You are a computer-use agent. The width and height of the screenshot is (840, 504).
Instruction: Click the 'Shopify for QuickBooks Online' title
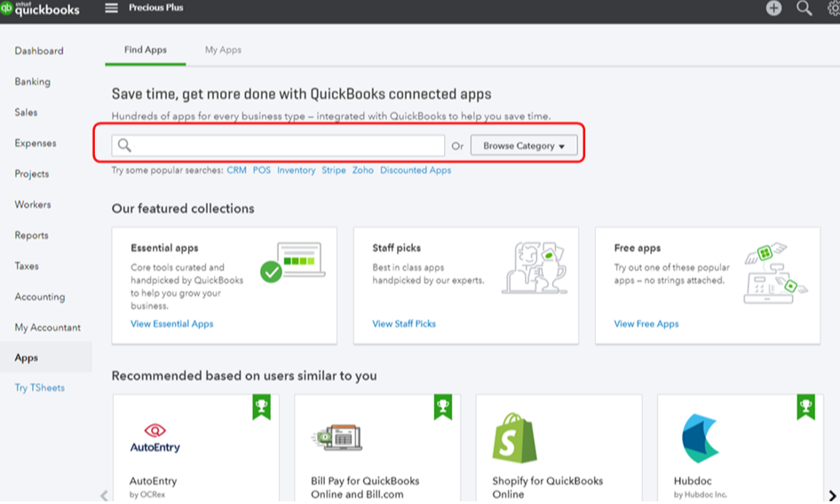coord(548,487)
